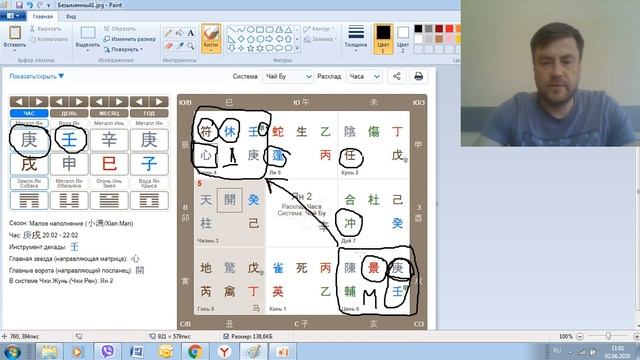This screenshot has width=640, height=360.
Task: Open Google Chrome from the taskbar
Action: (195, 351)
